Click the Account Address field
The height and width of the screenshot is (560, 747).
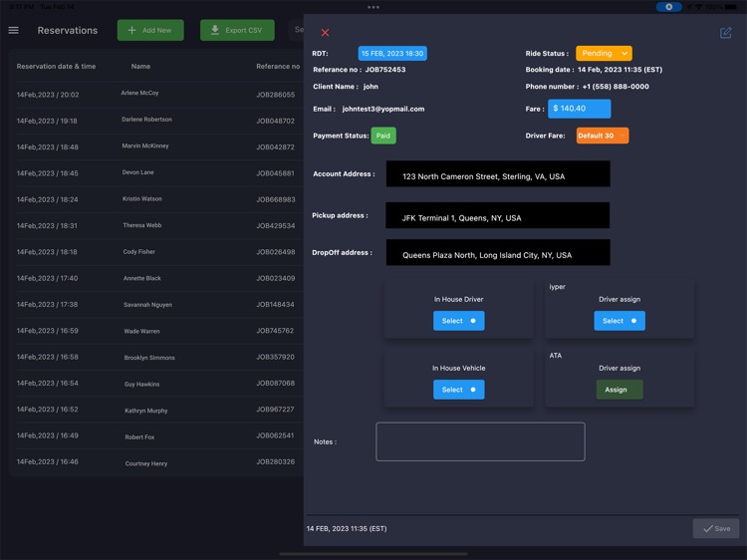[498, 174]
